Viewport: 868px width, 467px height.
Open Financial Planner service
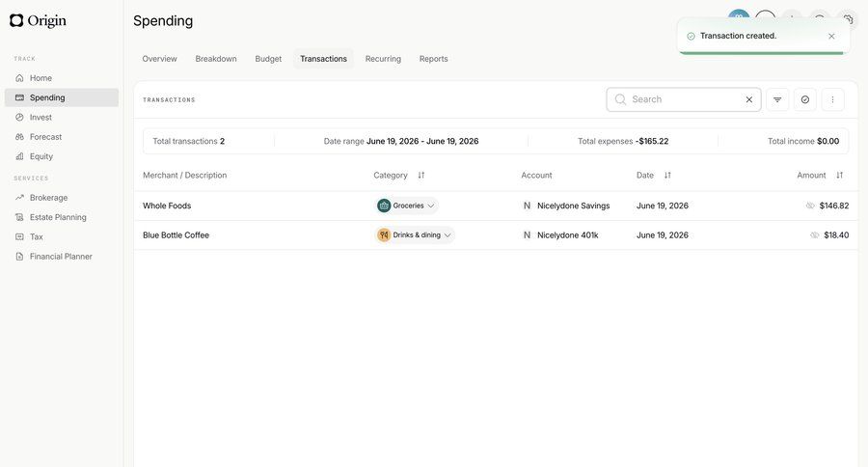(62, 257)
